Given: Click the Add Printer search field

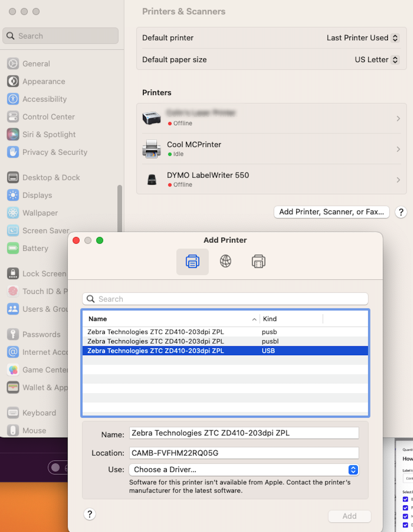Looking at the screenshot, I should point(225,299).
